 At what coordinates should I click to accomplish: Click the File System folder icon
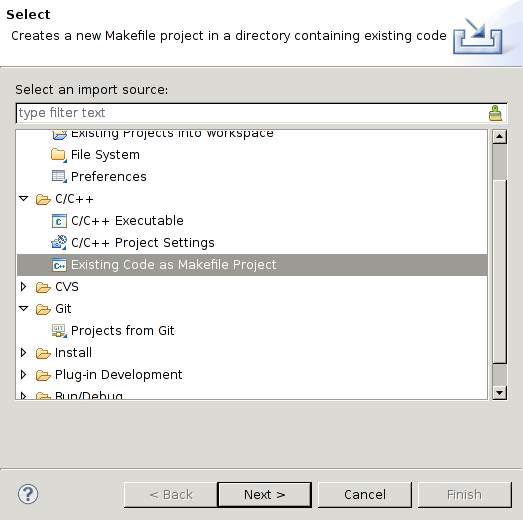click(x=59, y=155)
